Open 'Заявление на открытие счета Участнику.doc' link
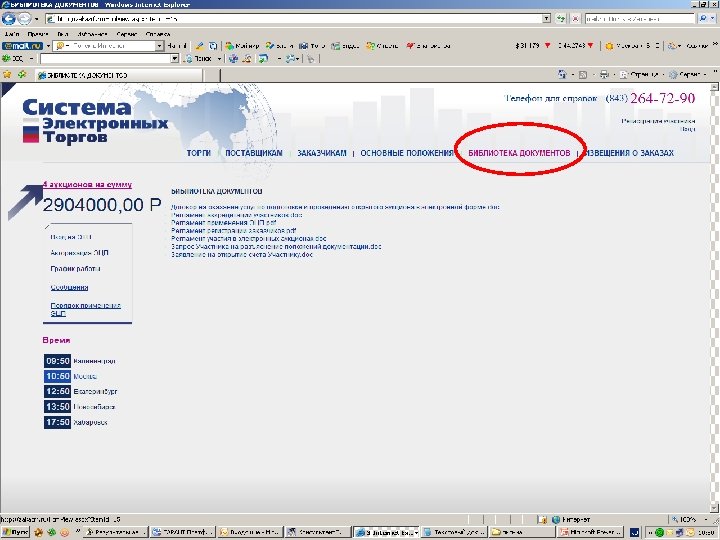720x540 pixels. coord(242,254)
